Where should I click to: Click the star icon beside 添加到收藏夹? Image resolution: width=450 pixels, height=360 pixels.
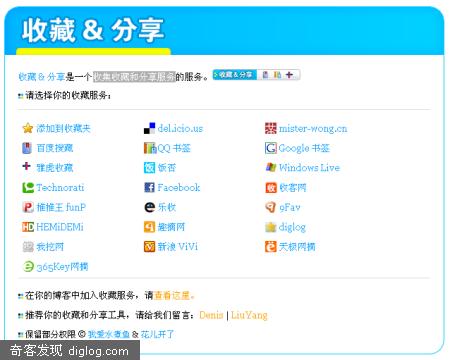point(28,128)
